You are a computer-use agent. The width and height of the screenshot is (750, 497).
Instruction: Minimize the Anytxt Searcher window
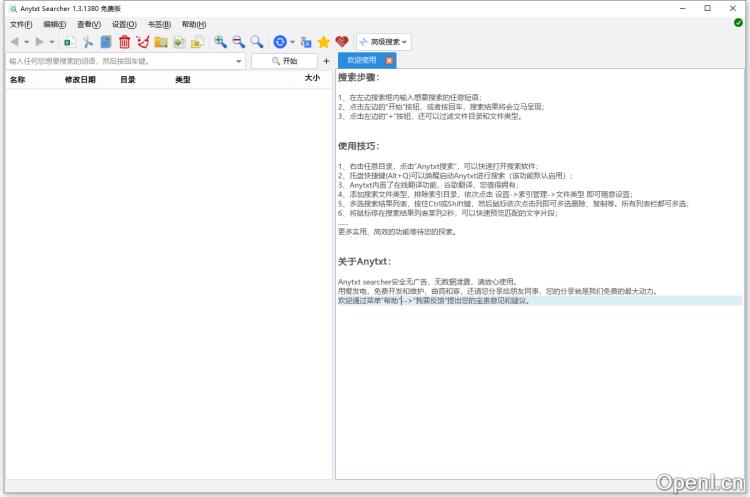[683, 9]
